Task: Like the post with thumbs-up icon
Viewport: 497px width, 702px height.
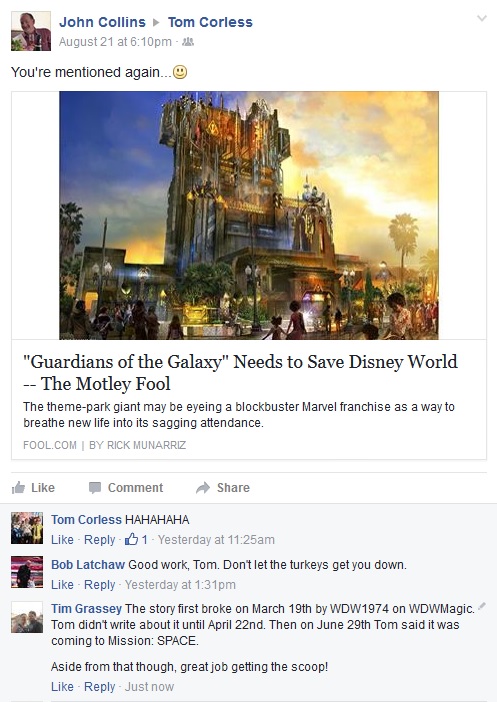Action: [x=18, y=488]
